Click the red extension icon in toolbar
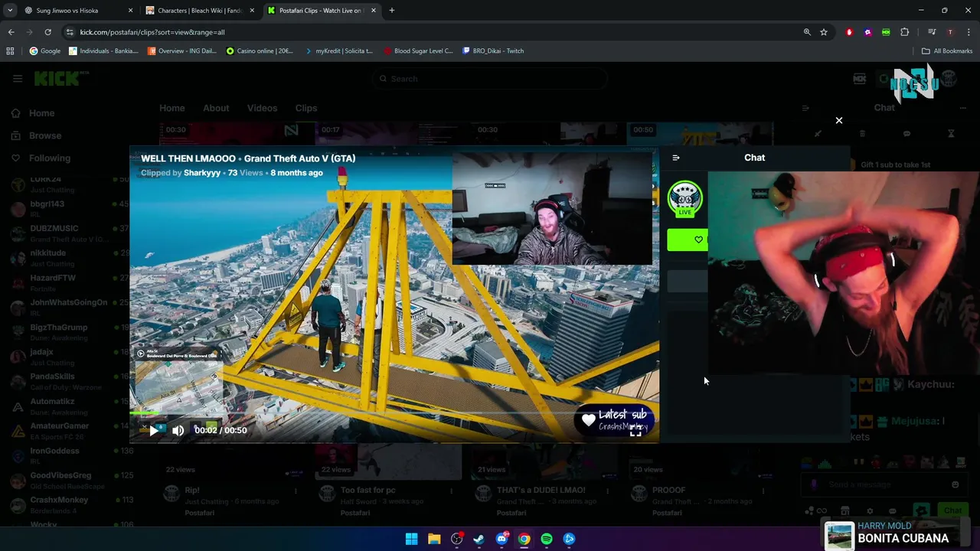Screen dimensions: 980x551 tap(849, 32)
